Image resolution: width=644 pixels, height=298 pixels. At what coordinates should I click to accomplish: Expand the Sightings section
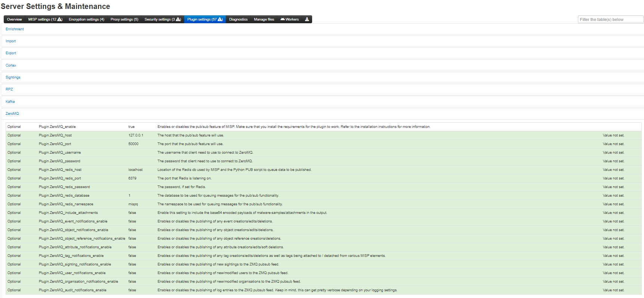(x=13, y=77)
